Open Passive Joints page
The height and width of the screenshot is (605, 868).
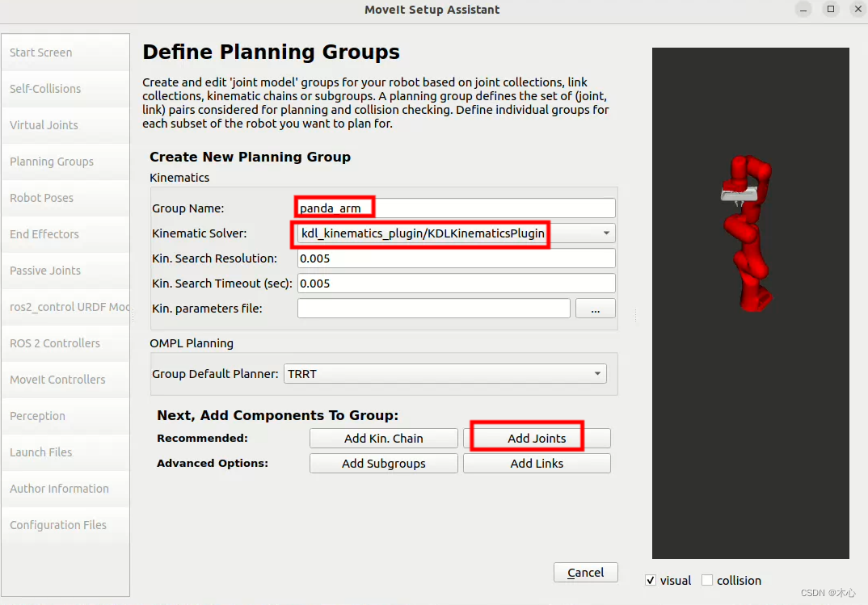click(65, 271)
